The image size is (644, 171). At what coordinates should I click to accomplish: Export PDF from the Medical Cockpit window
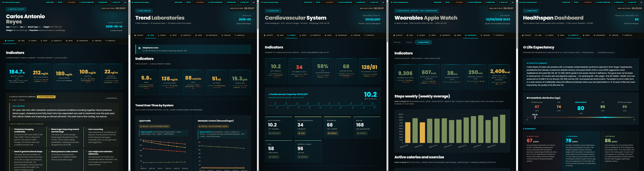click(x=60, y=2)
